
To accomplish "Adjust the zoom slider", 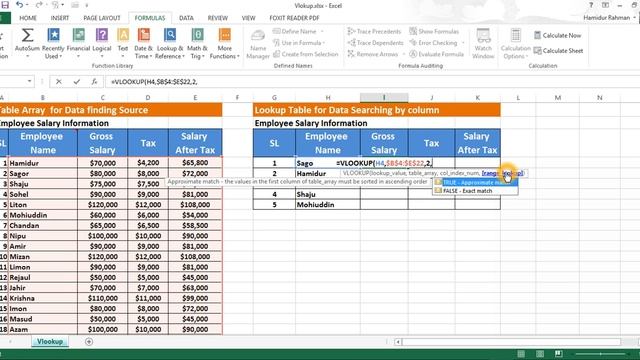I will point(600,354).
